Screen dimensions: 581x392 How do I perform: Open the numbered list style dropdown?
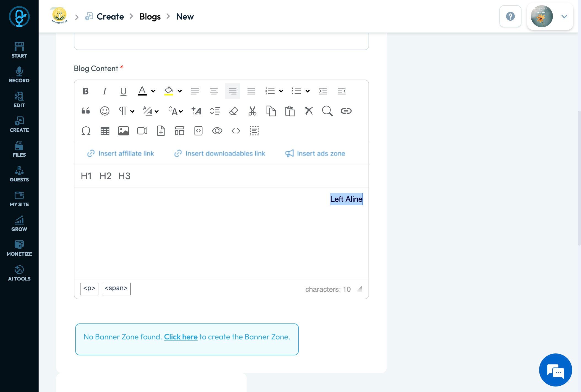coord(281,91)
